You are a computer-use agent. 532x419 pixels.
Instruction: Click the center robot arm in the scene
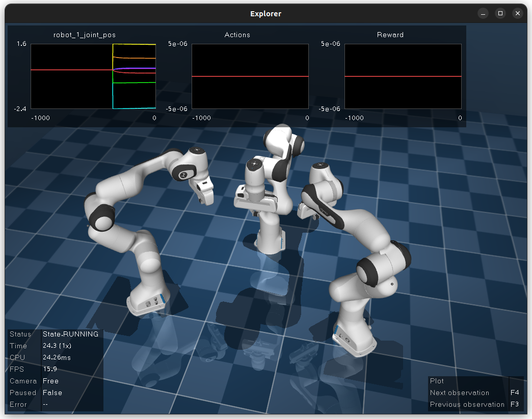click(x=268, y=190)
